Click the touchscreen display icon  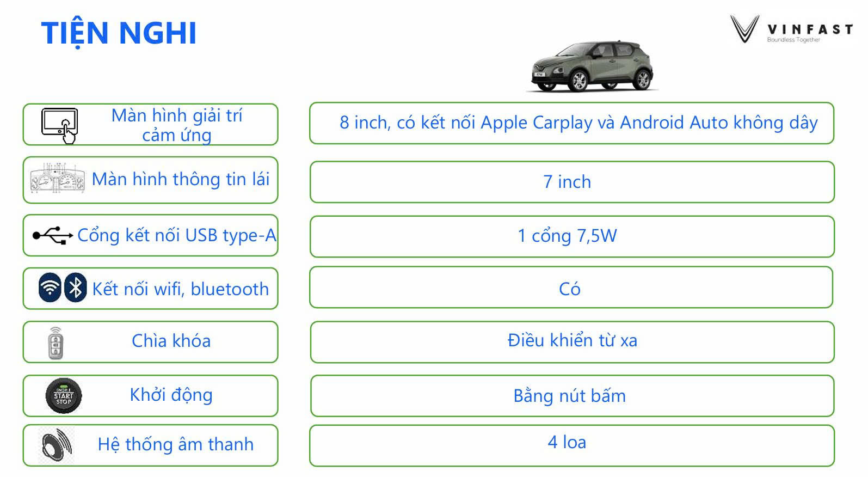[60, 125]
